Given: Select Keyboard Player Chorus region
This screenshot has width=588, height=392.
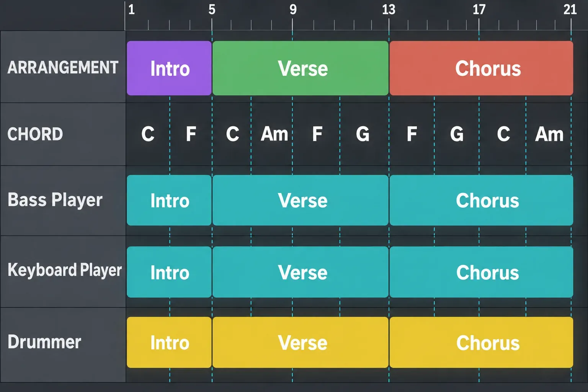Looking at the screenshot, I should tap(481, 272).
